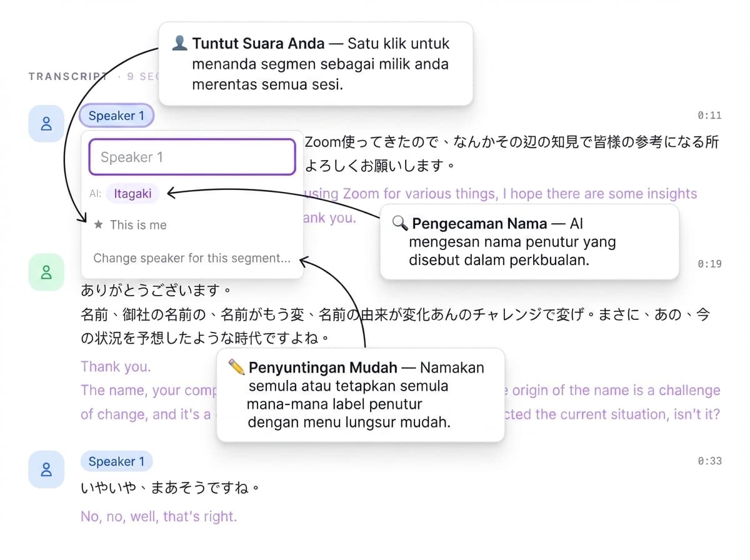Click the blue avatar beside the 0:33 segment

tap(46, 469)
